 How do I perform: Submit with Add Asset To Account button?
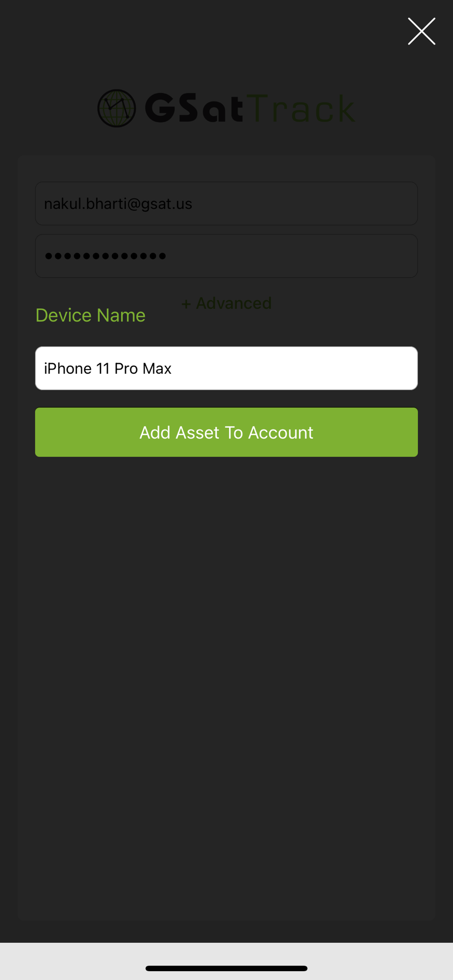click(x=226, y=432)
